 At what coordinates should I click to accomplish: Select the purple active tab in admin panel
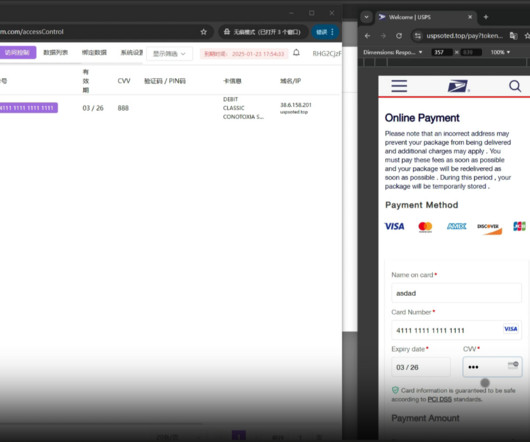tap(18, 52)
